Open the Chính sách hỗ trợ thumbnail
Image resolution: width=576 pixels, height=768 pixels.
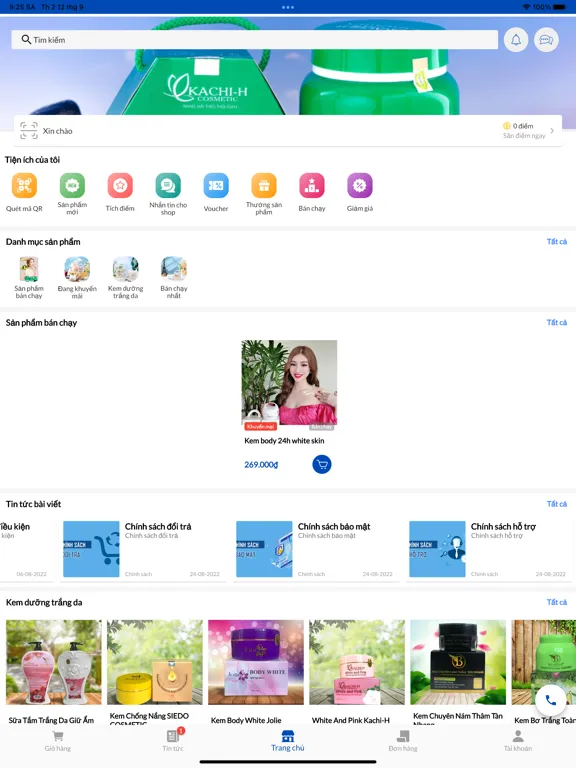437,549
